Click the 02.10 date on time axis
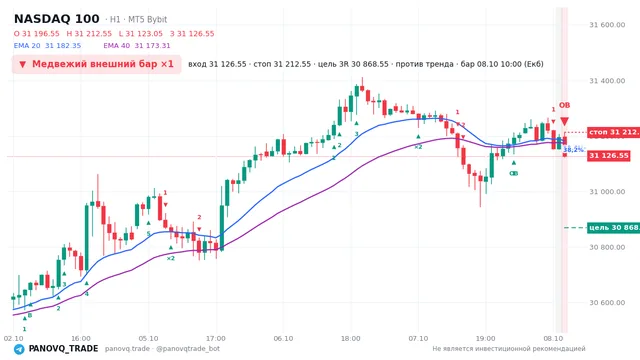Viewport: 640px width, 360px height. [13, 339]
